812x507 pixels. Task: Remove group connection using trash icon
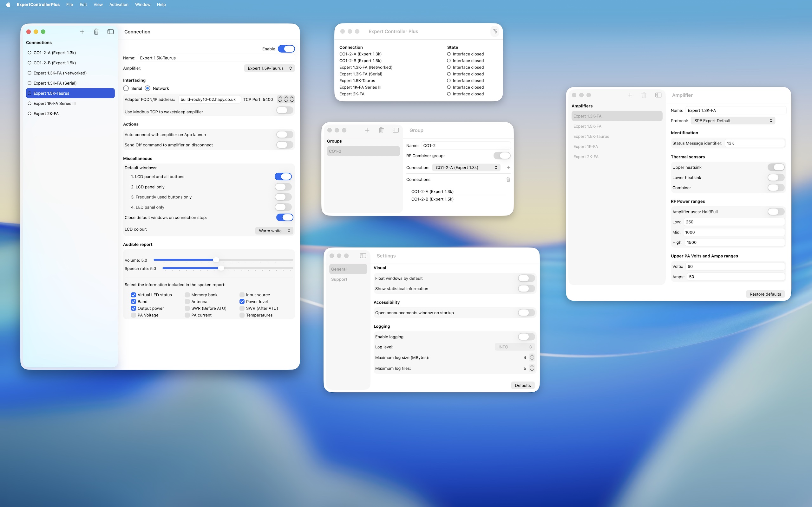pos(508,179)
